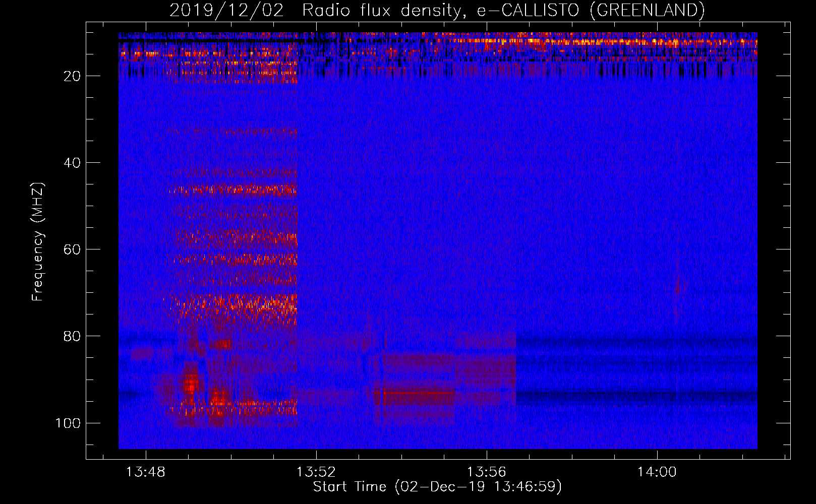Click the frequency label 40

[73, 163]
